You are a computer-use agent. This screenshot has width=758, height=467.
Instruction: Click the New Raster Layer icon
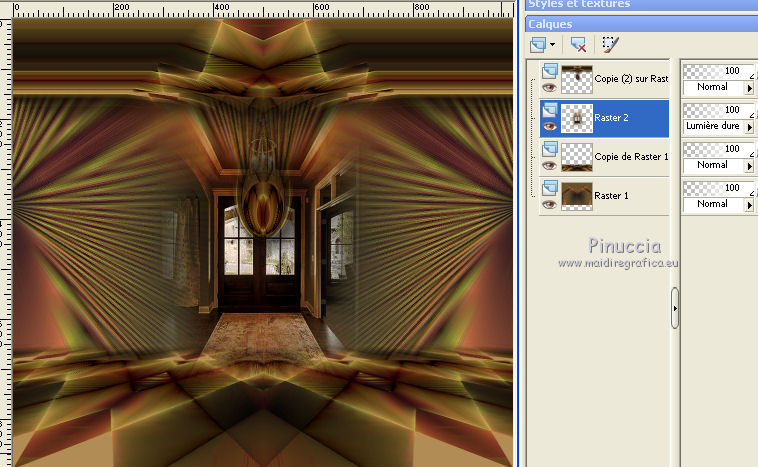coord(538,44)
